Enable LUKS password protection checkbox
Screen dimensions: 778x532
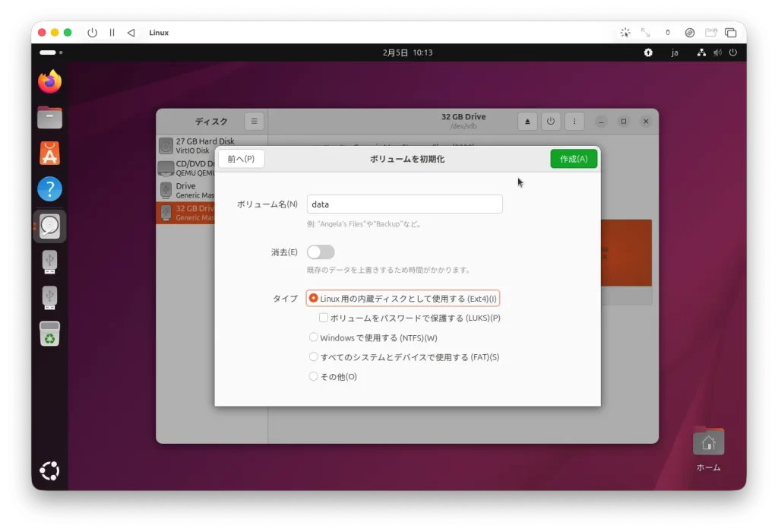324,318
